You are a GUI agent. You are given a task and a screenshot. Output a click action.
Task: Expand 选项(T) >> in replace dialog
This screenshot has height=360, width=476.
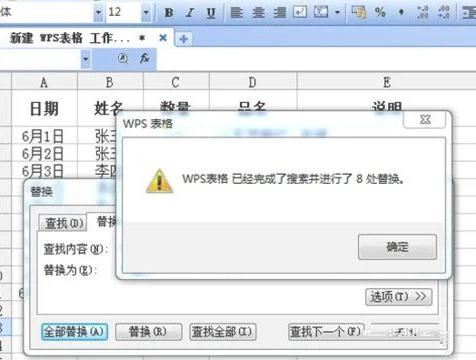coord(399,297)
